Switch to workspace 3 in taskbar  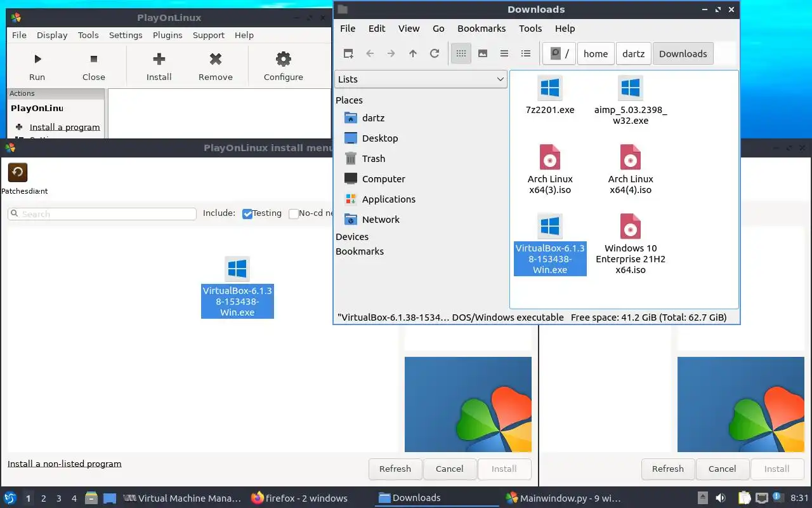(x=59, y=498)
